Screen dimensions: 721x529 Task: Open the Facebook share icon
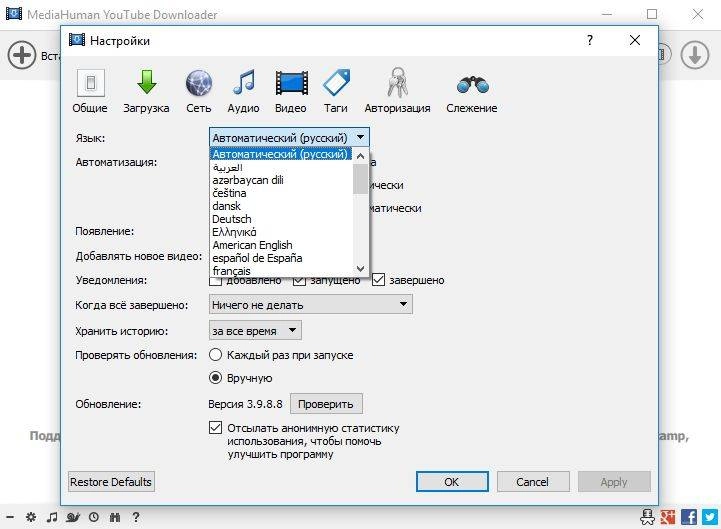click(689, 517)
